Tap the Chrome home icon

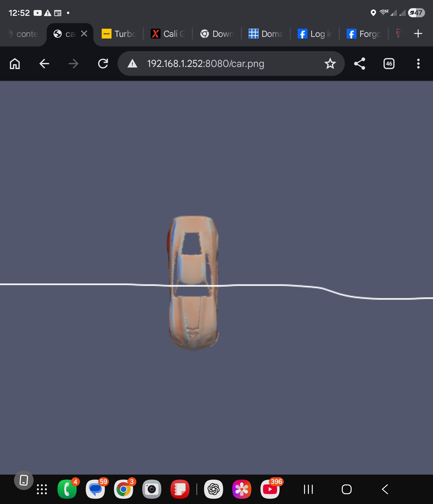click(x=15, y=64)
